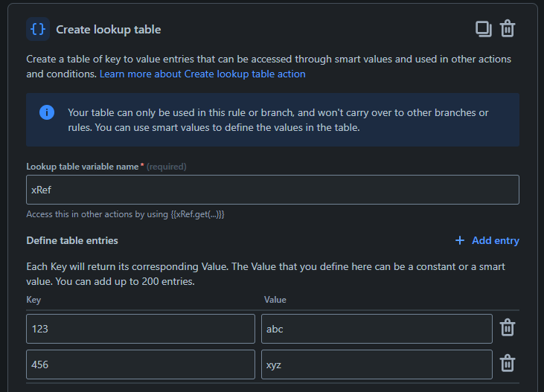This screenshot has height=392, width=544.
Task: Remove the entry with key 456
Action: [508, 364]
